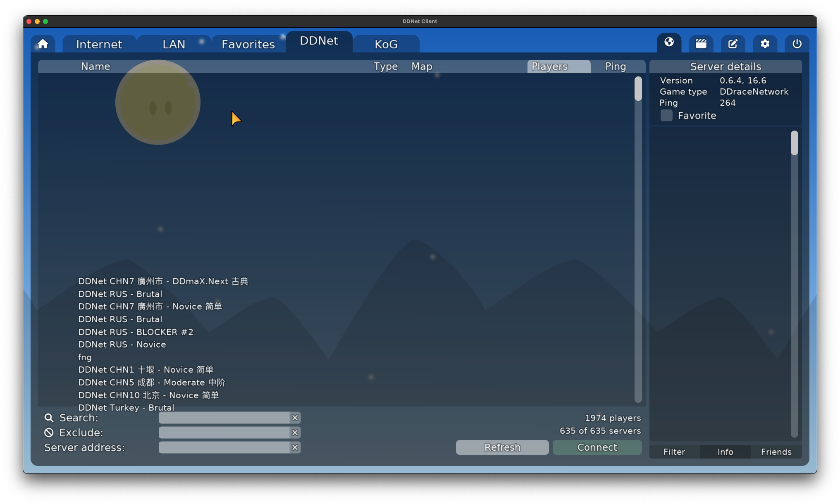
Task: Open the Demos clapperboard icon
Action: pos(701,43)
